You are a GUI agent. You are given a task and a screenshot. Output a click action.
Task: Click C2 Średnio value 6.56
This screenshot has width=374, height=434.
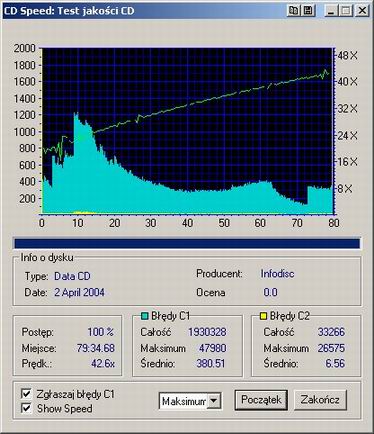[x=335, y=364]
